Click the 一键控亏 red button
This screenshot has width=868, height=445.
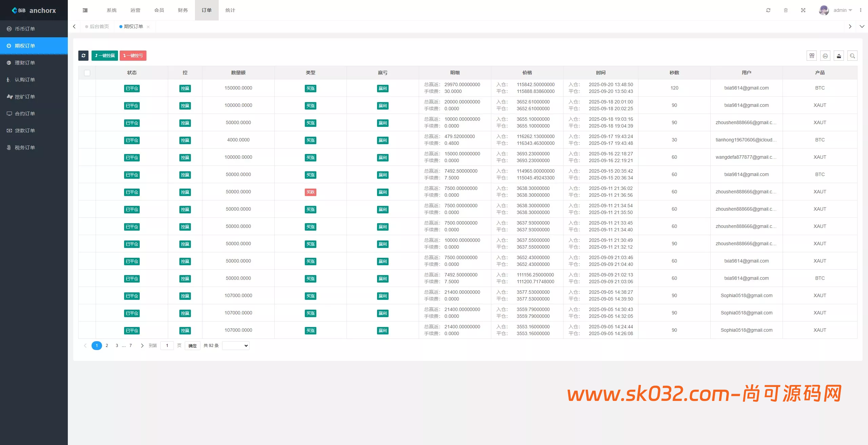pyautogui.click(x=133, y=56)
